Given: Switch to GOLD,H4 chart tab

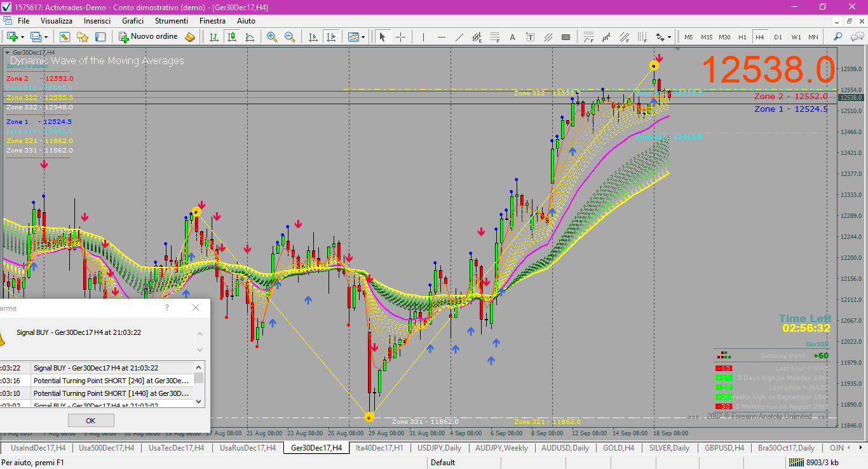Looking at the screenshot, I should click(x=618, y=448).
